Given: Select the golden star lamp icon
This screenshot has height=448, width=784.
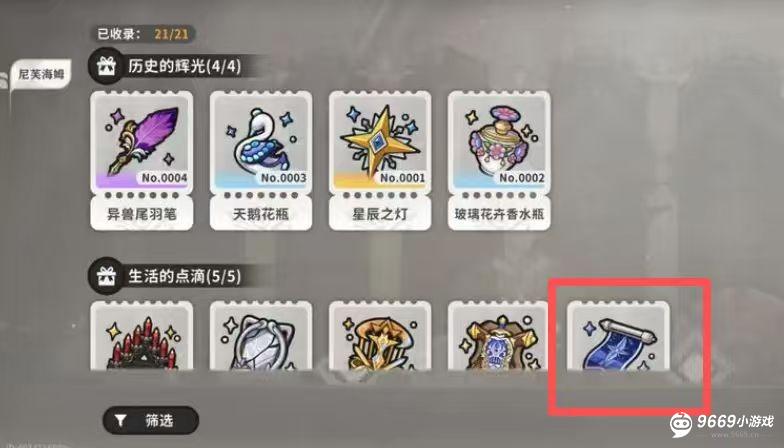Looking at the screenshot, I should (x=380, y=142).
